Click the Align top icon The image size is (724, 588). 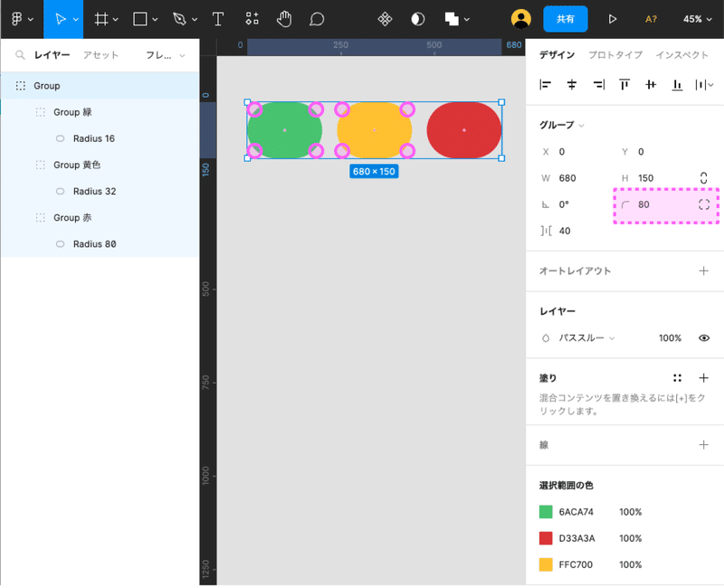click(624, 84)
